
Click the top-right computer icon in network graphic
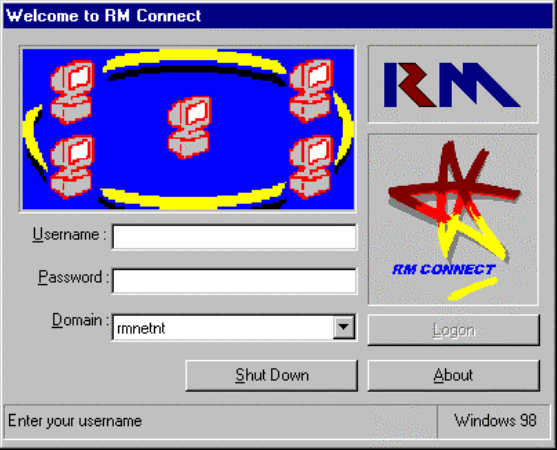tap(311, 91)
